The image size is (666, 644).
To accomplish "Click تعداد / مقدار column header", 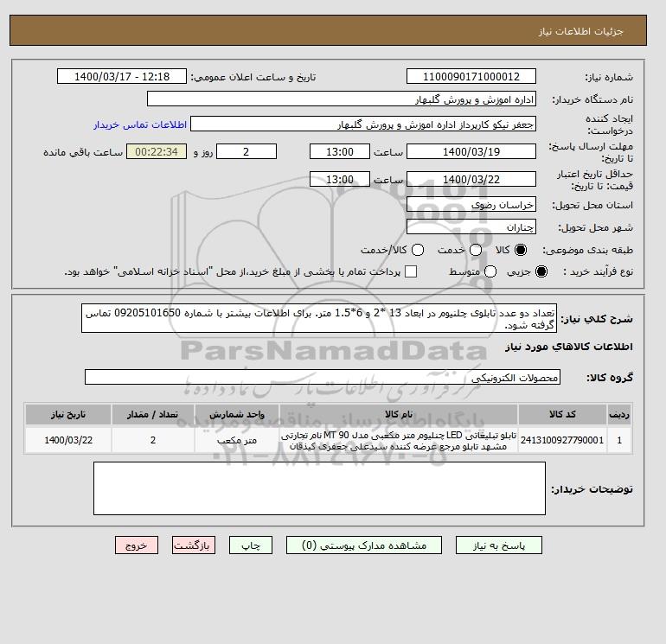I will coord(153,414).
